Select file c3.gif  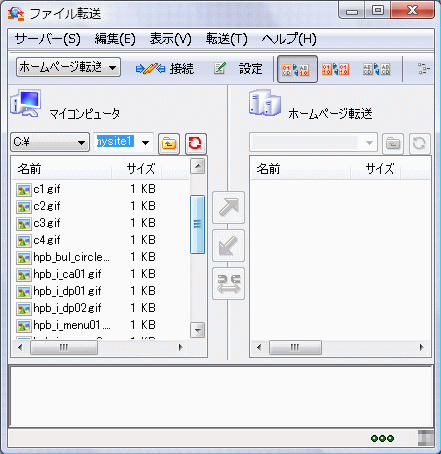47,223
